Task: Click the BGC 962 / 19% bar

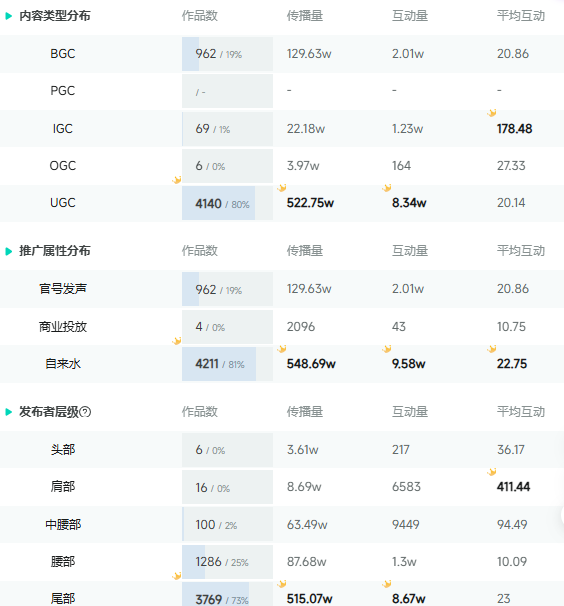Action: pyautogui.click(x=227, y=54)
